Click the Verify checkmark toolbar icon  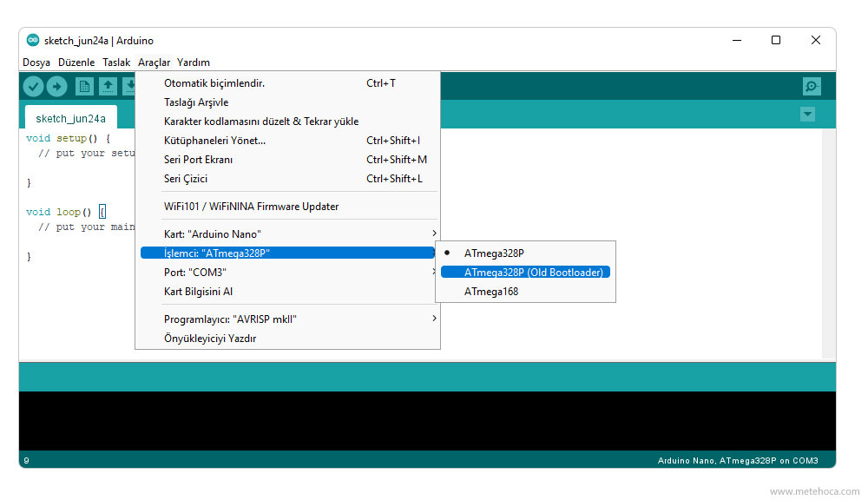point(33,87)
